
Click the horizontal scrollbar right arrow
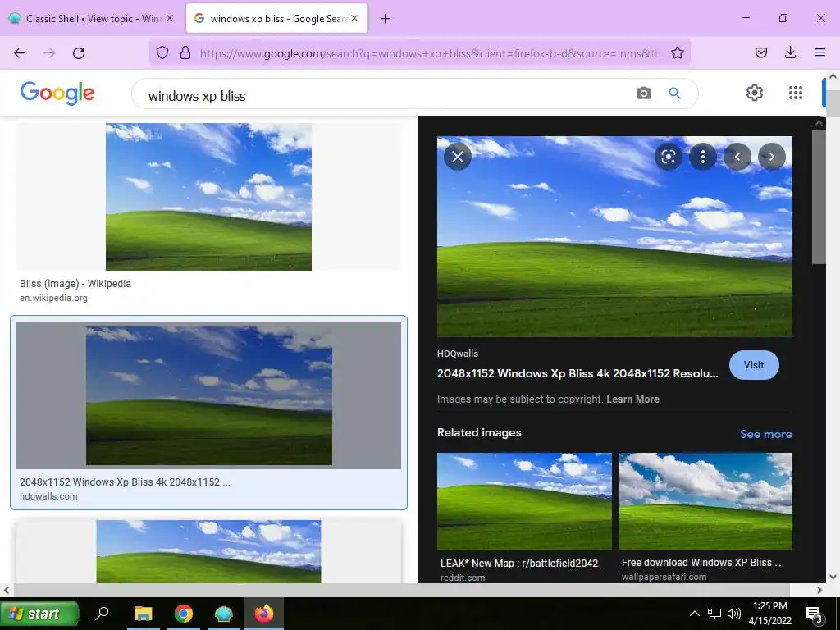[x=819, y=591]
